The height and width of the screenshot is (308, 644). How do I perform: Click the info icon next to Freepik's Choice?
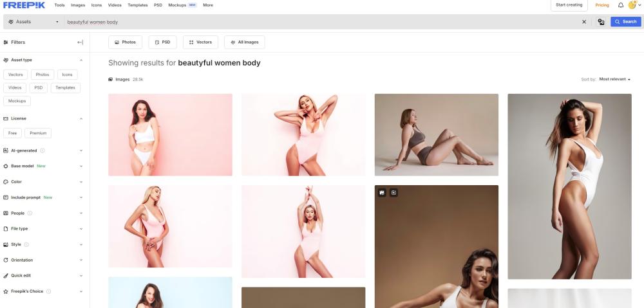tap(49, 291)
